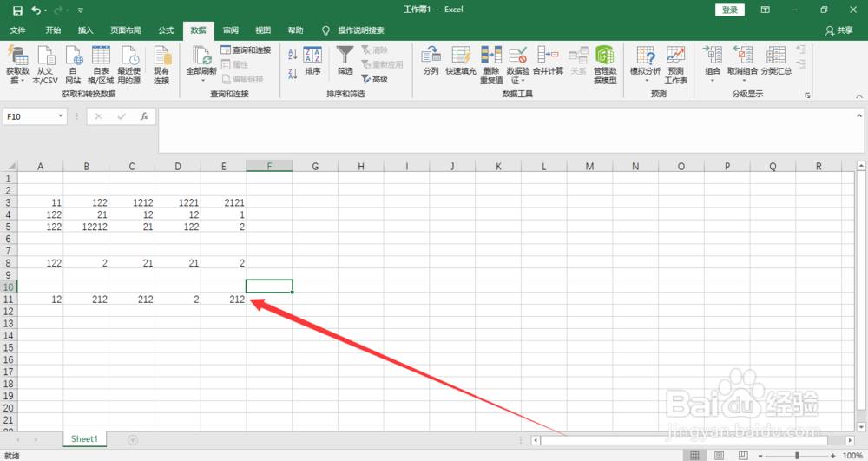Open Get Data (获取数据) menu
This screenshot has width=868, height=461.
tap(17, 65)
